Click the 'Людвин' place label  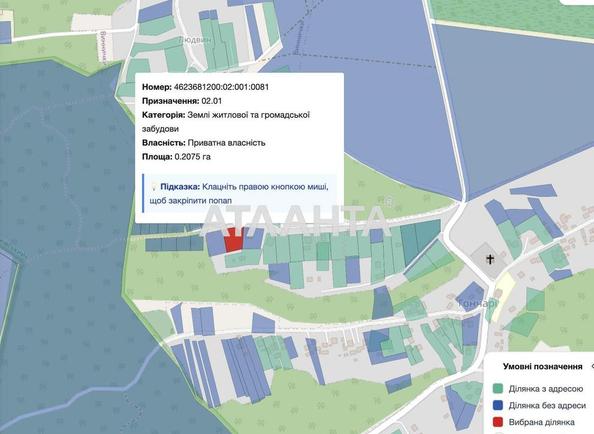195,39
